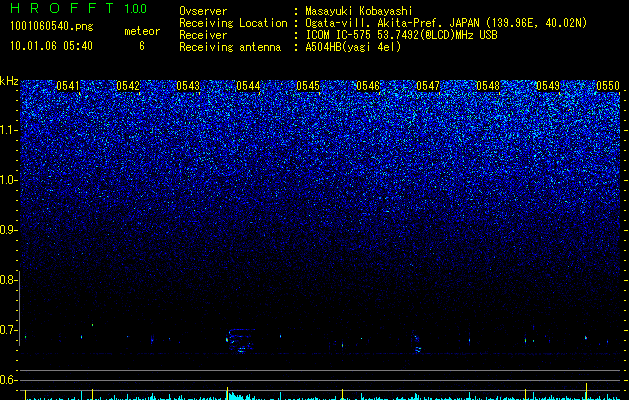
Task: Click the Receiving Location label
Action: tap(233, 23)
